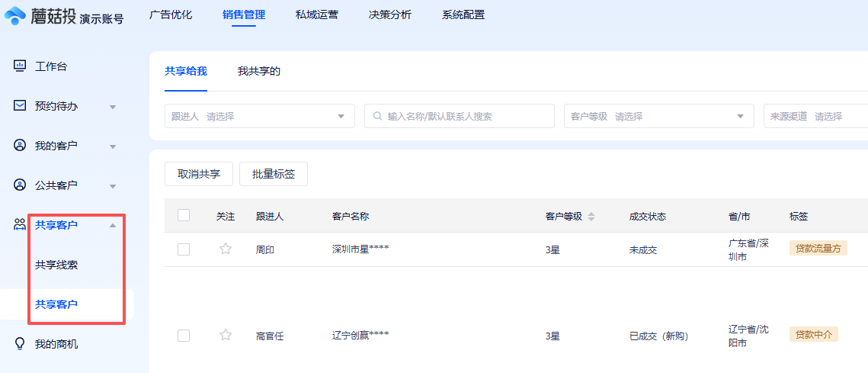
Task: Click the 周印 follower cell
Action: pos(265,250)
